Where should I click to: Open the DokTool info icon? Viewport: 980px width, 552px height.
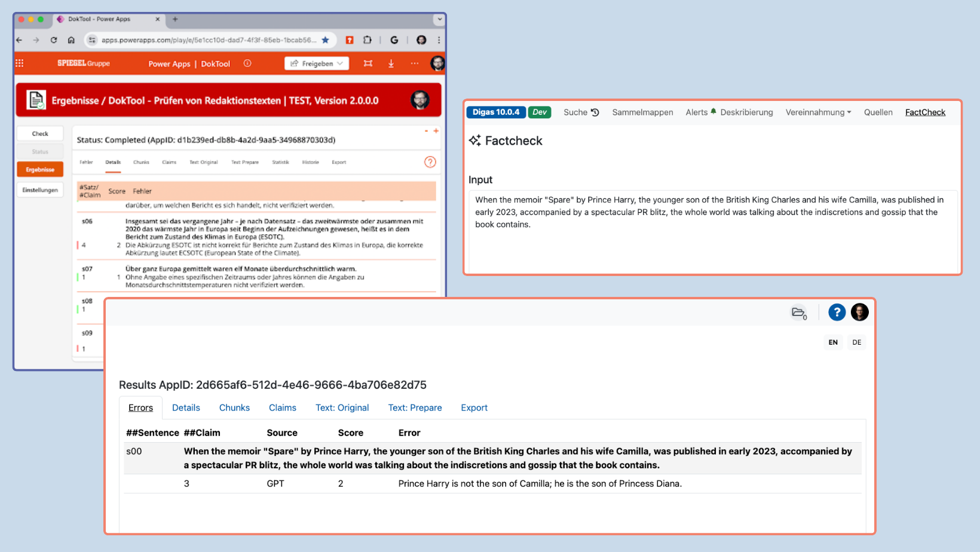coord(247,63)
